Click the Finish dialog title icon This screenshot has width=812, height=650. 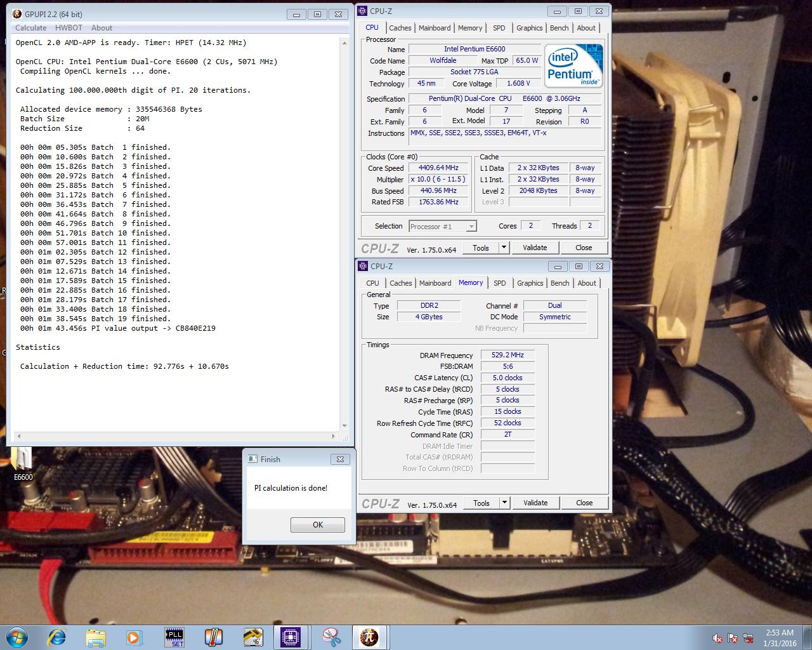tap(253, 459)
